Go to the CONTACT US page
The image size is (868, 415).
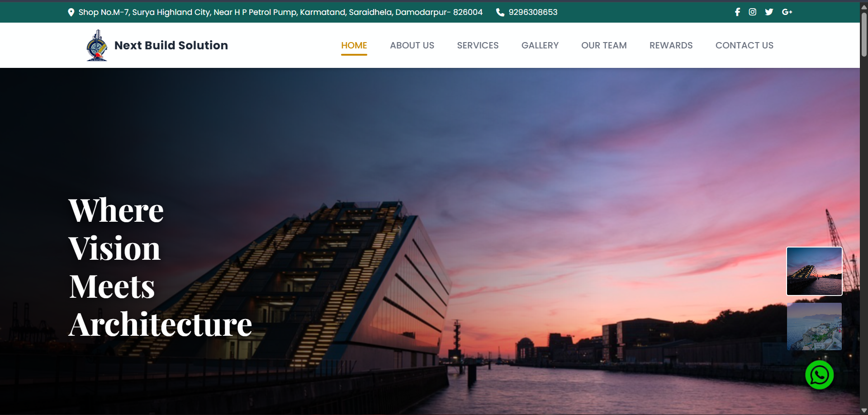click(744, 45)
